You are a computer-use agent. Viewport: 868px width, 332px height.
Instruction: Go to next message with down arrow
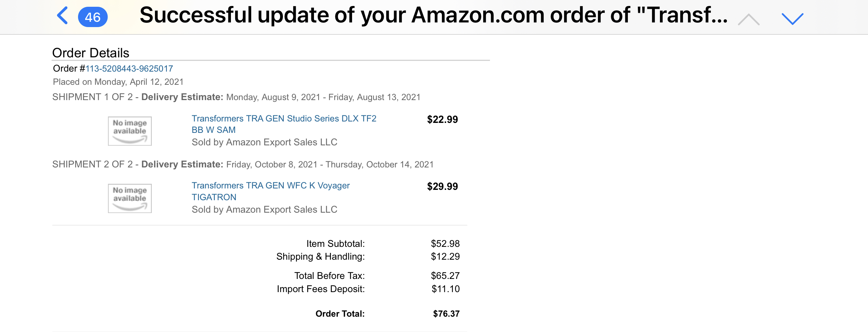tap(792, 19)
